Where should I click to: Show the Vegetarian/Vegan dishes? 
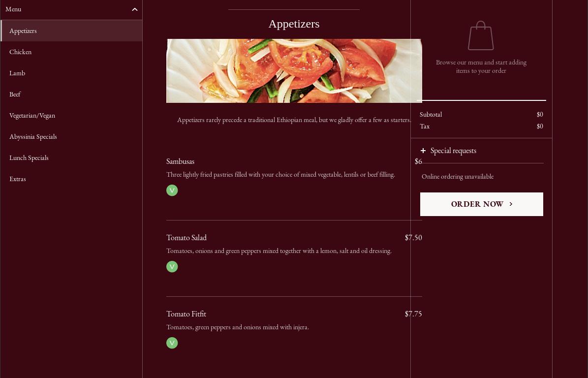click(x=32, y=116)
